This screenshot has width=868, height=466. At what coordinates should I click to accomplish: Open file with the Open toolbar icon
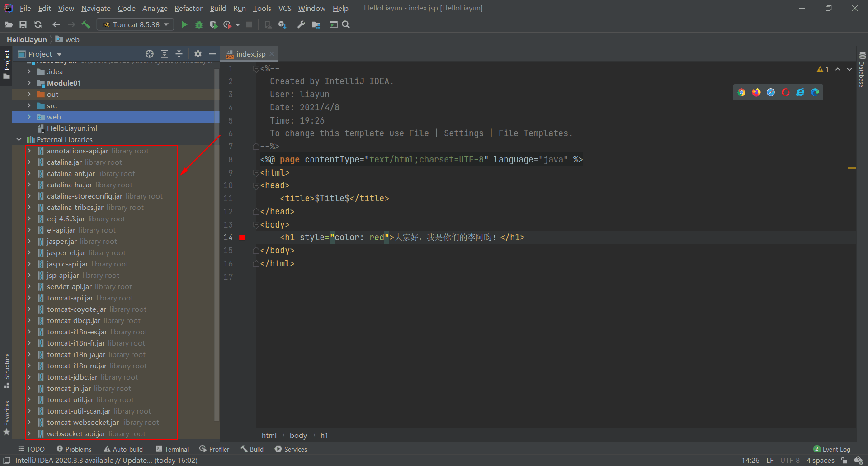(9, 24)
